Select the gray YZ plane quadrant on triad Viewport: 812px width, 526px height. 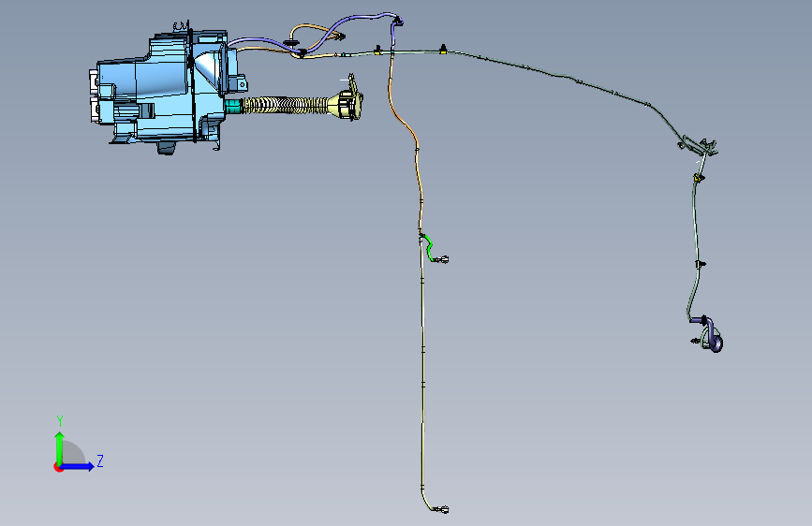click(74, 452)
